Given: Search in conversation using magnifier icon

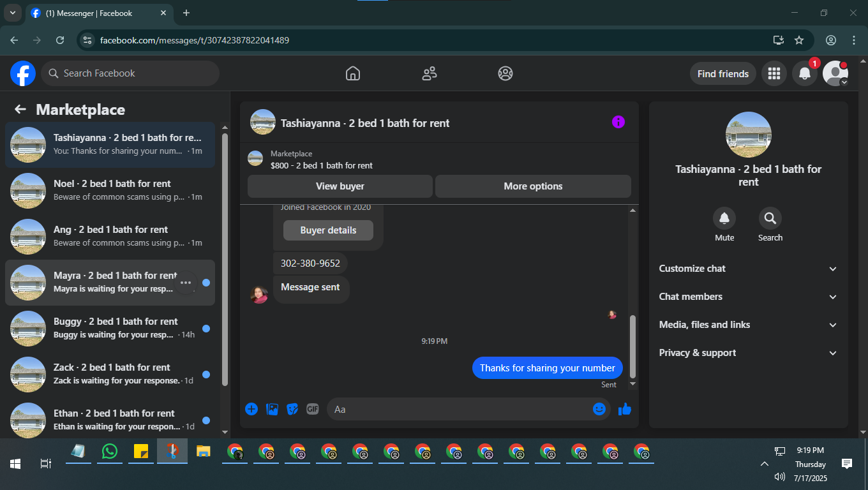Looking at the screenshot, I should pyautogui.click(x=770, y=218).
